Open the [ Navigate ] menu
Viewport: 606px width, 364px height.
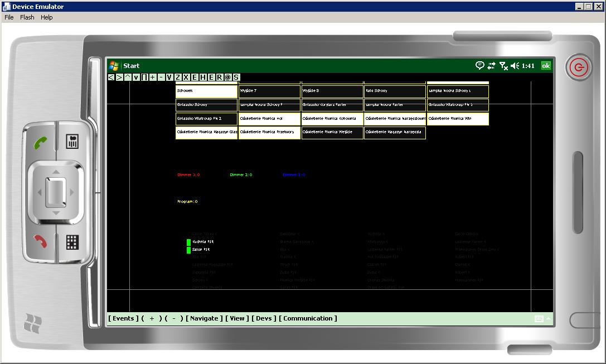(204, 318)
